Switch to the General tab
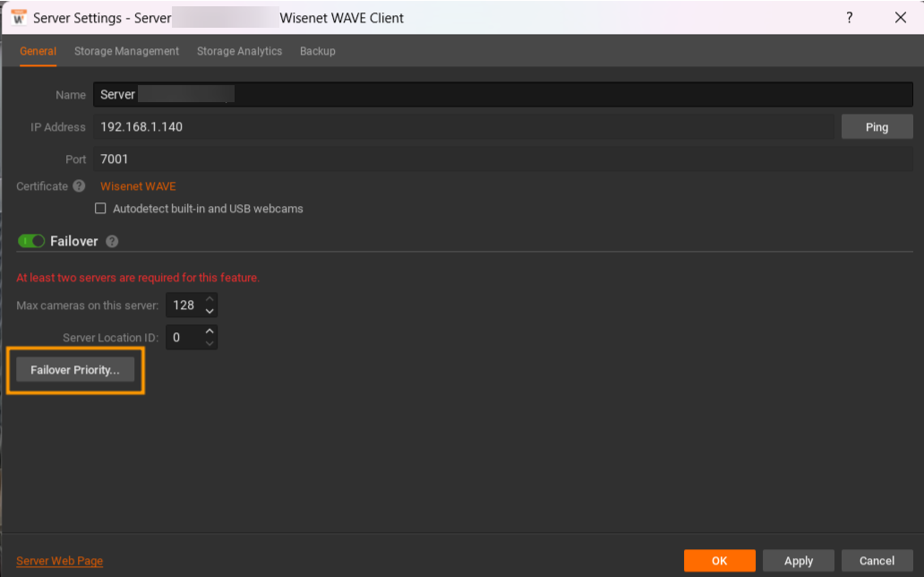This screenshot has height=577, width=924. (38, 51)
